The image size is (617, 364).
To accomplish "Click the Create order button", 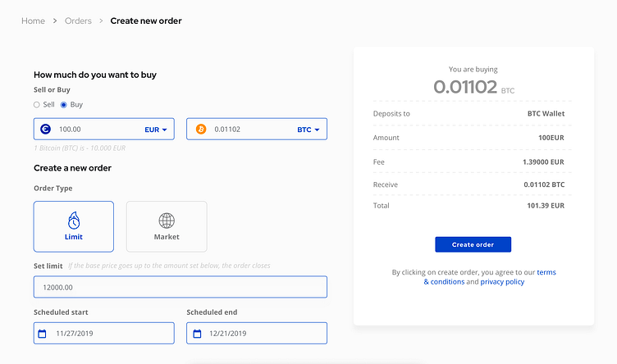I will (473, 244).
